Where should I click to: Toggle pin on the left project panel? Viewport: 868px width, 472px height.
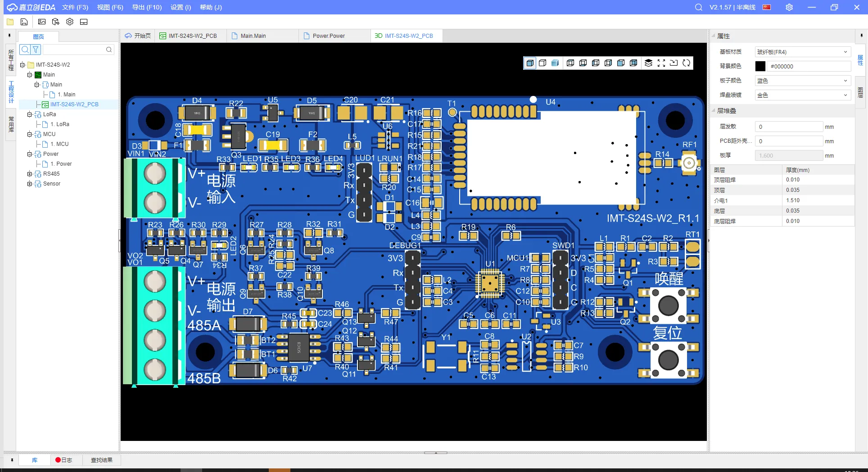point(9,35)
